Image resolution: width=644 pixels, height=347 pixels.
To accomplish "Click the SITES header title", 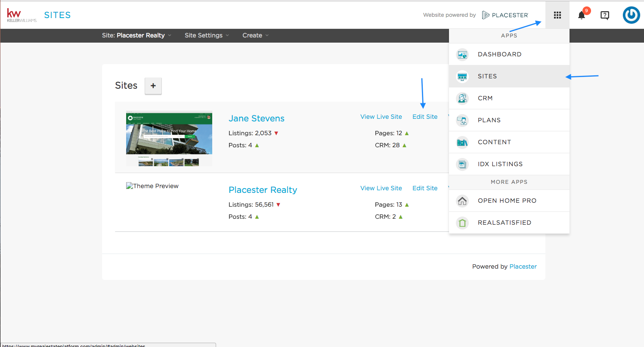I will (x=57, y=15).
